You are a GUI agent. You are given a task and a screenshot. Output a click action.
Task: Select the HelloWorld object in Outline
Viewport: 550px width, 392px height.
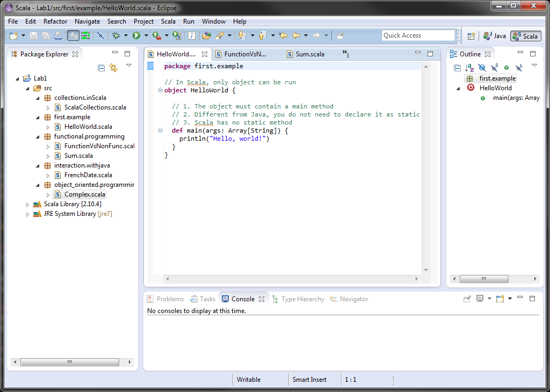(495, 88)
